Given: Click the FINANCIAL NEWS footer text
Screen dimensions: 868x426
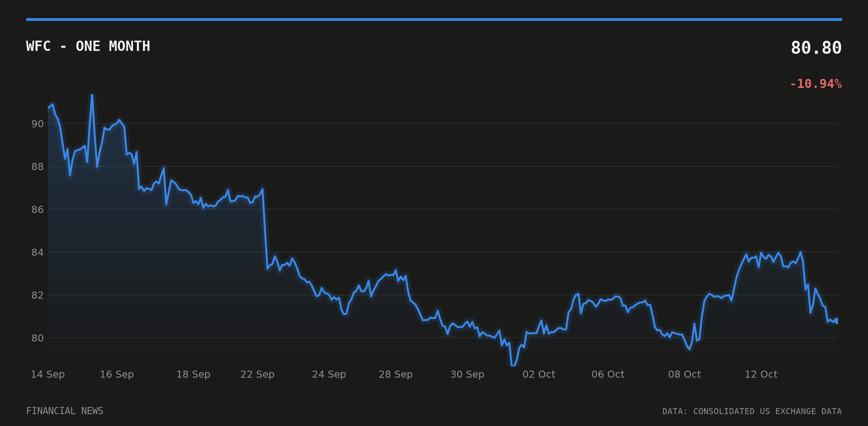Looking at the screenshot, I should pyautogui.click(x=65, y=411).
